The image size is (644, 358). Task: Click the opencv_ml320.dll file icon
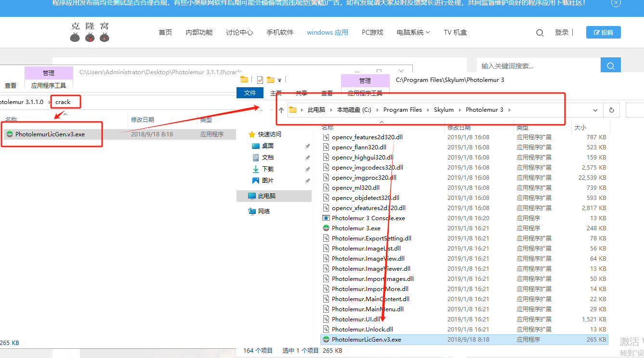click(x=326, y=188)
